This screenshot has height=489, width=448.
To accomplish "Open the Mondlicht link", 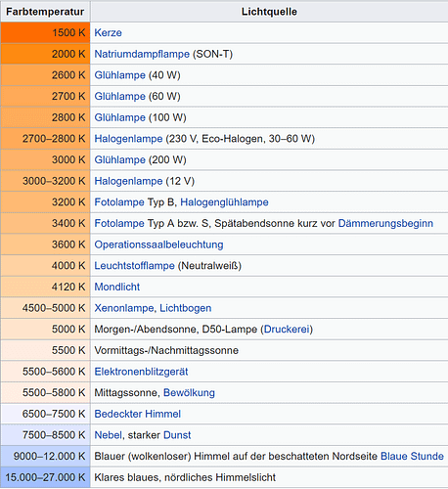I will [116, 287].
